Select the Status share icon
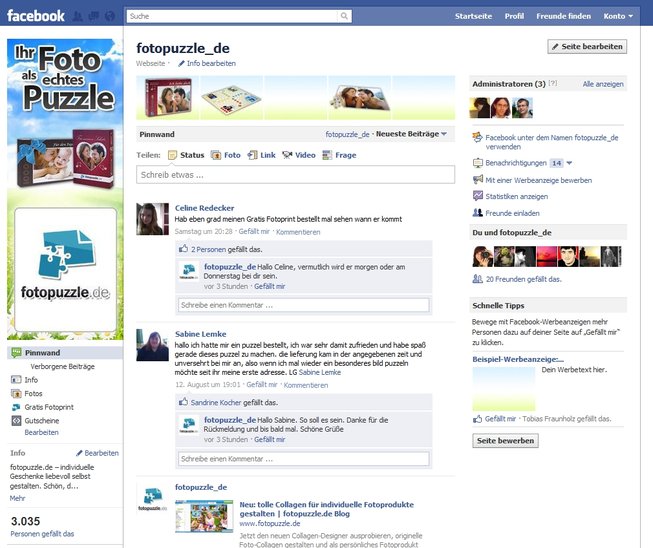The height and width of the screenshot is (548, 653). pyautogui.click(x=172, y=155)
